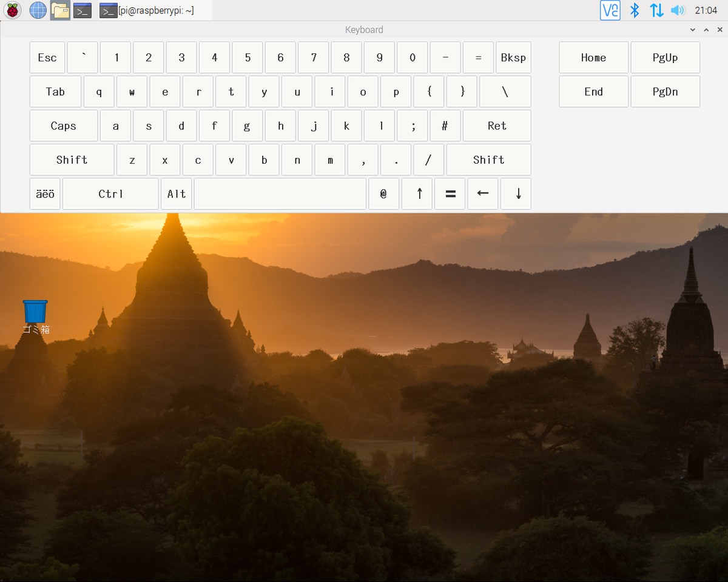Image resolution: width=728 pixels, height=582 pixels.
Task: Open the network connection tray icon
Action: (x=656, y=10)
